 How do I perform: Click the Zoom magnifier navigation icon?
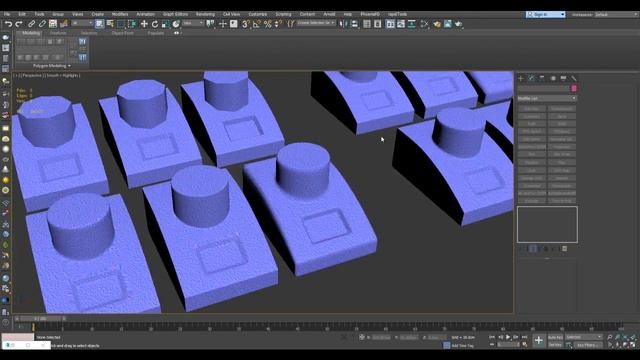pos(610,337)
